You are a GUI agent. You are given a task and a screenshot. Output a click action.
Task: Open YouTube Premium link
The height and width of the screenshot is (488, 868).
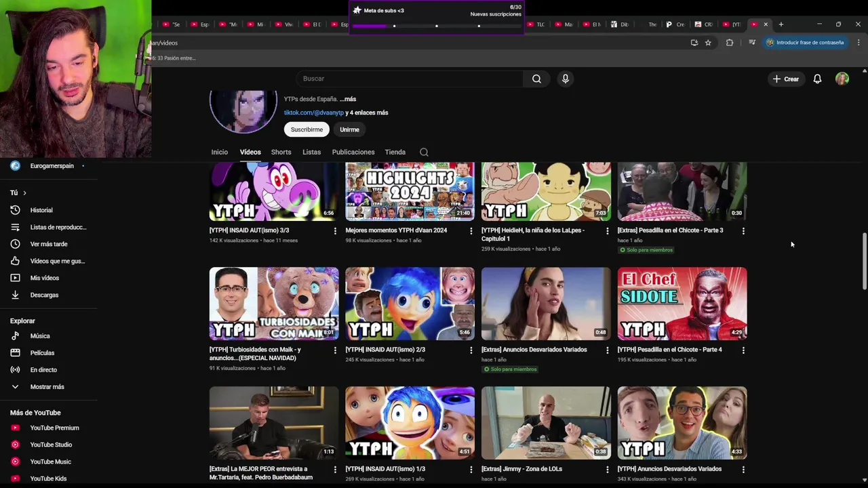point(54,428)
